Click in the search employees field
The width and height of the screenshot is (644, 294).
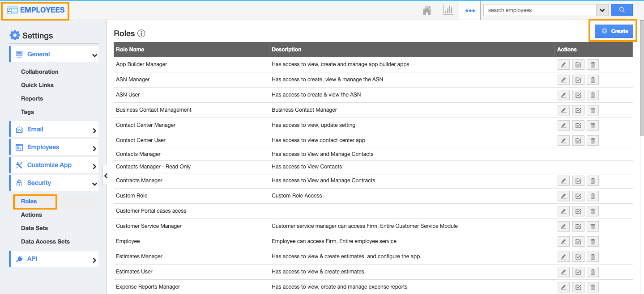[x=539, y=10]
